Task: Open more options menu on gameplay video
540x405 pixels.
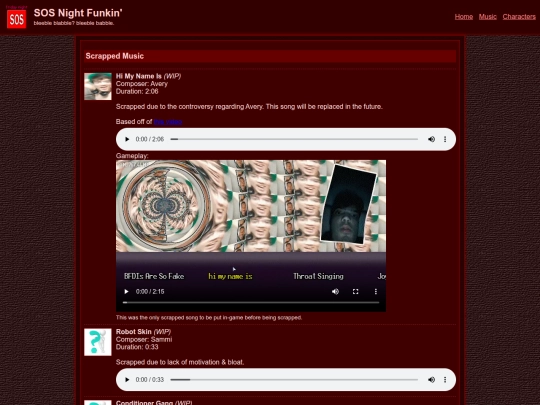Action: (x=375, y=291)
